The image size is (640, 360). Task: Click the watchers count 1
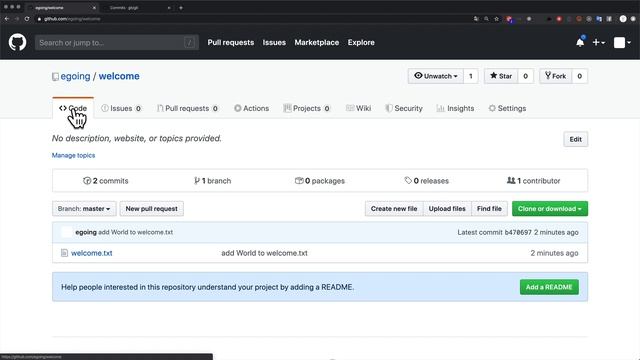[x=471, y=76]
